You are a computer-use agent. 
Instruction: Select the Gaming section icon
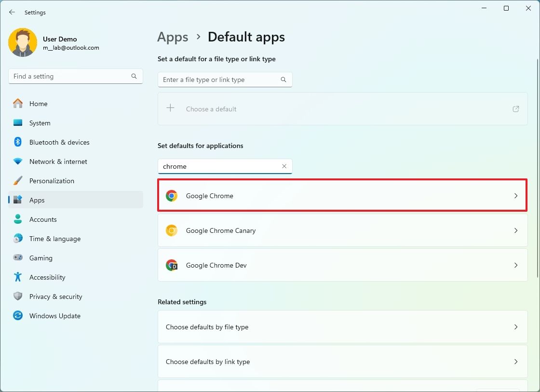click(18, 258)
